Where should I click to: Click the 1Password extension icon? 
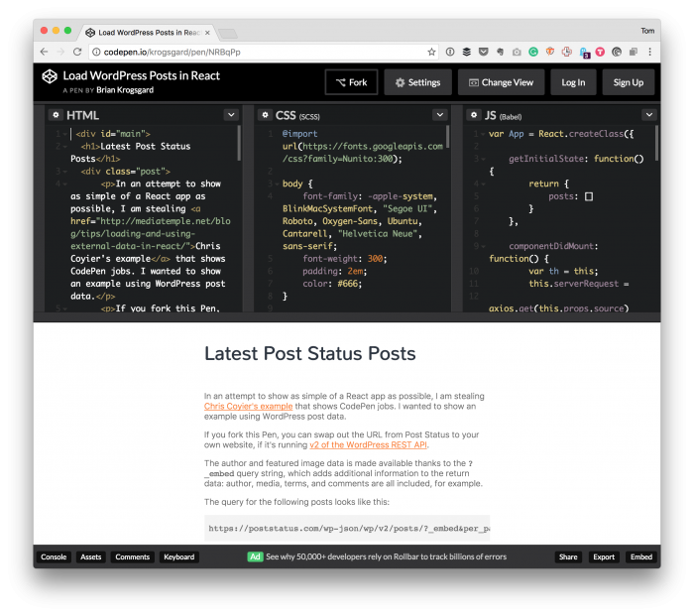click(450, 52)
